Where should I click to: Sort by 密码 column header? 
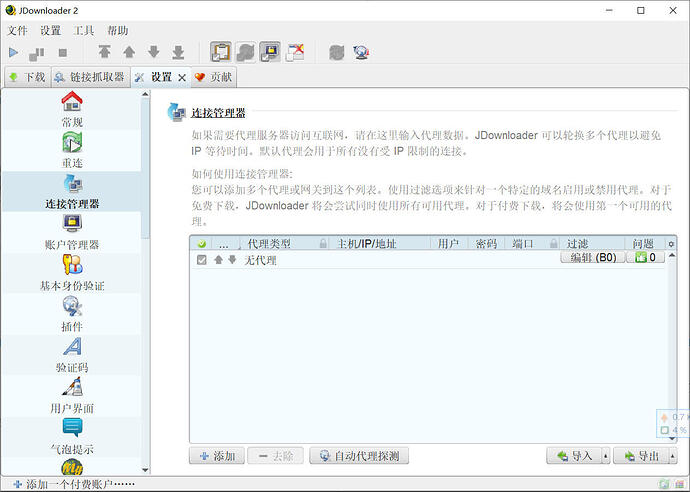[x=486, y=244]
